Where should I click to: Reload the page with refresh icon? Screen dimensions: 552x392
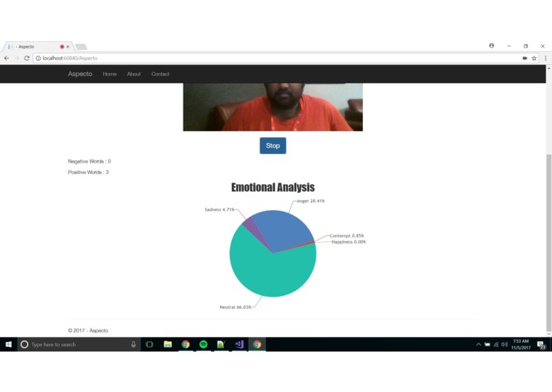pyautogui.click(x=27, y=59)
